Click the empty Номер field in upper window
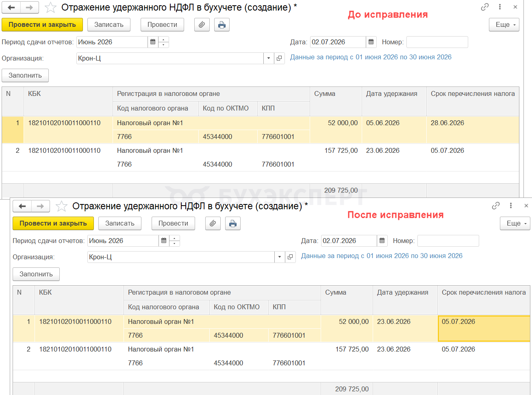 pos(437,42)
